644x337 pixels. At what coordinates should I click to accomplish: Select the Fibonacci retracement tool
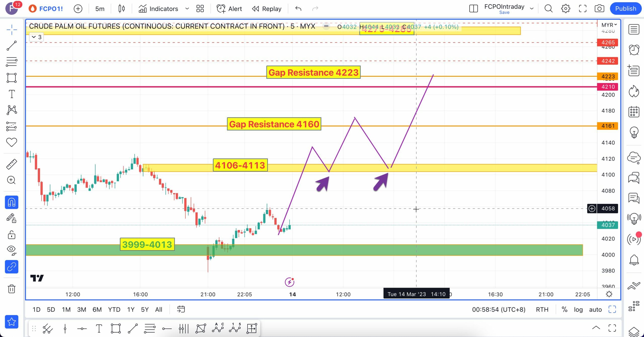pyautogui.click(x=12, y=62)
